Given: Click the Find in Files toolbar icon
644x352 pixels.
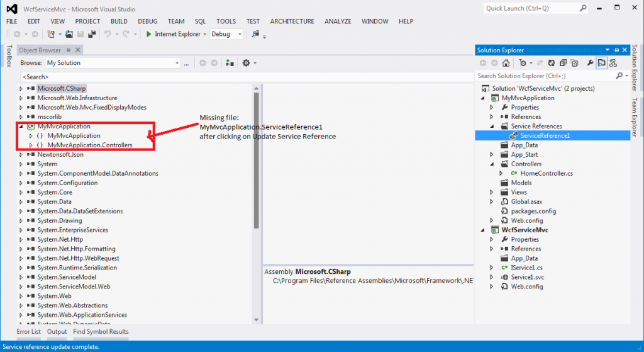Looking at the screenshot, I should tap(255, 34).
